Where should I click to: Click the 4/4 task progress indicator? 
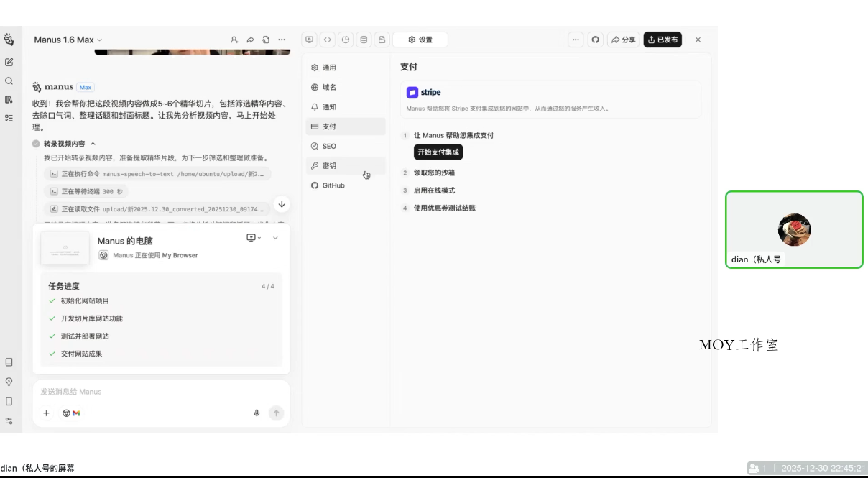tap(271, 285)
